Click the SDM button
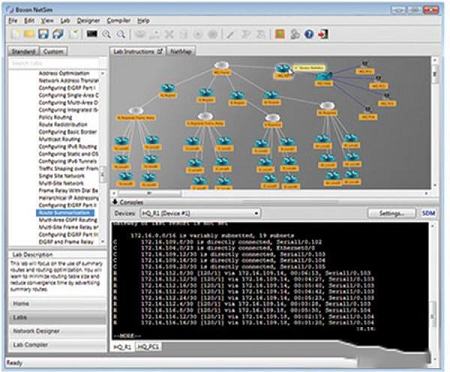Viewport: 450px width, 372px height. coord(428,213)
